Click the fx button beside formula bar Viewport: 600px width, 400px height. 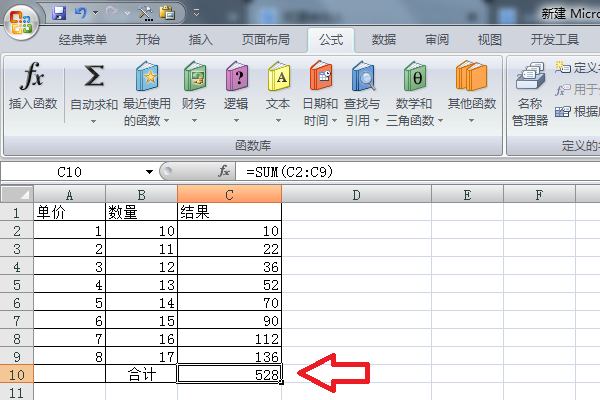[224, 172]
